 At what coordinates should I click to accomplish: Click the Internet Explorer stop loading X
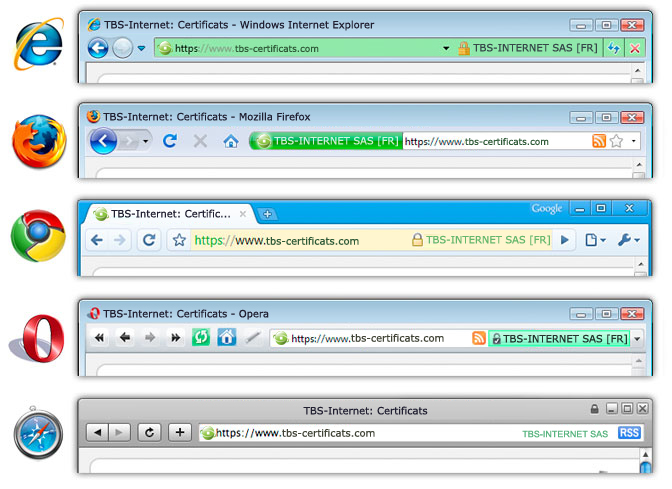[634, 48]
